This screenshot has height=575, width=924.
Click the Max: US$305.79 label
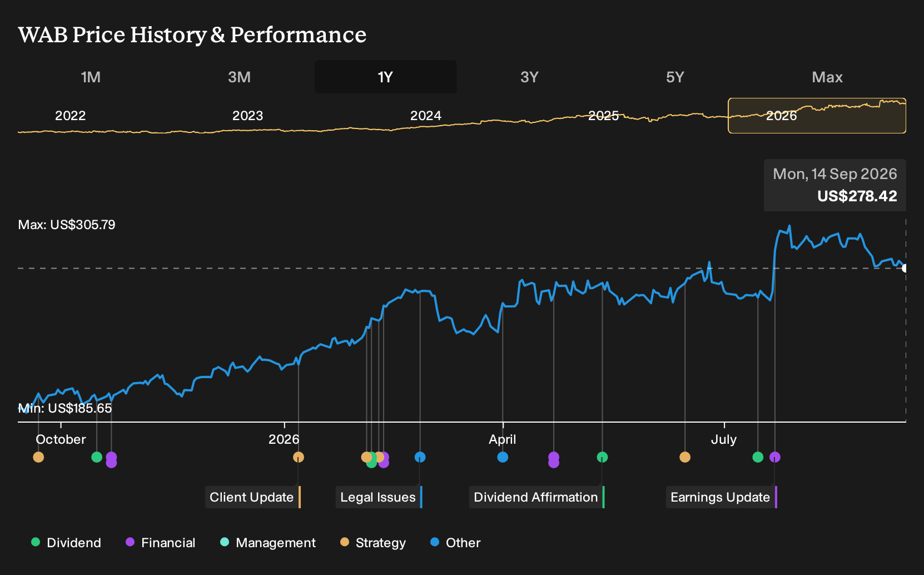tap(67, 225)
